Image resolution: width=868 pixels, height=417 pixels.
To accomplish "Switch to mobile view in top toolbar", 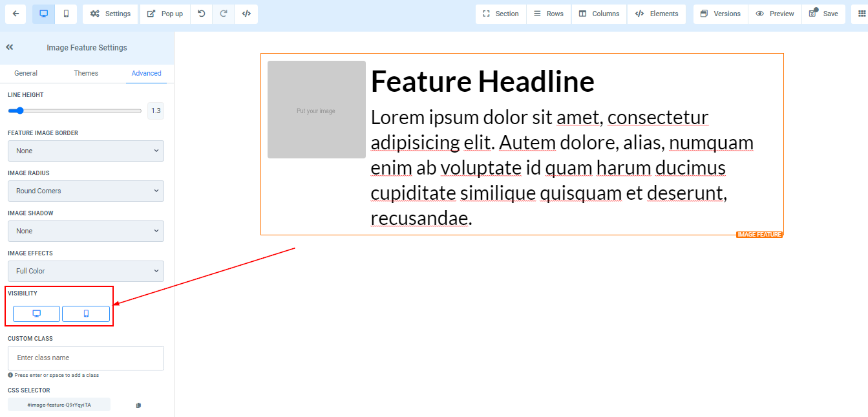I will pos(66,14).
